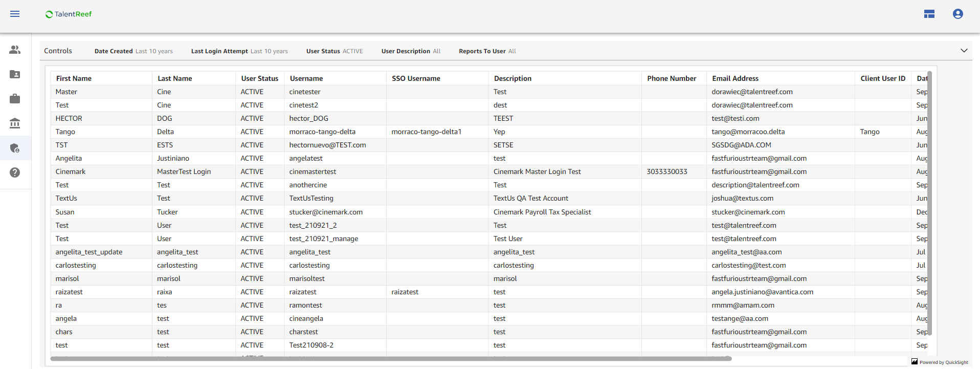The height and width of the screenshot is (369, 980).
Task: Click the Email Address column header
Action: pyautogui.click(x=735, y=78)
